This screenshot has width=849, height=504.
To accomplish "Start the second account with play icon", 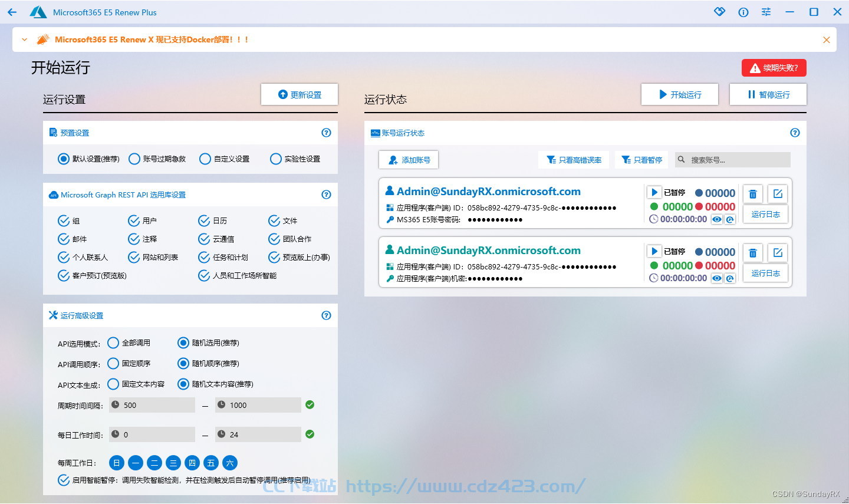I will (654, 251).
